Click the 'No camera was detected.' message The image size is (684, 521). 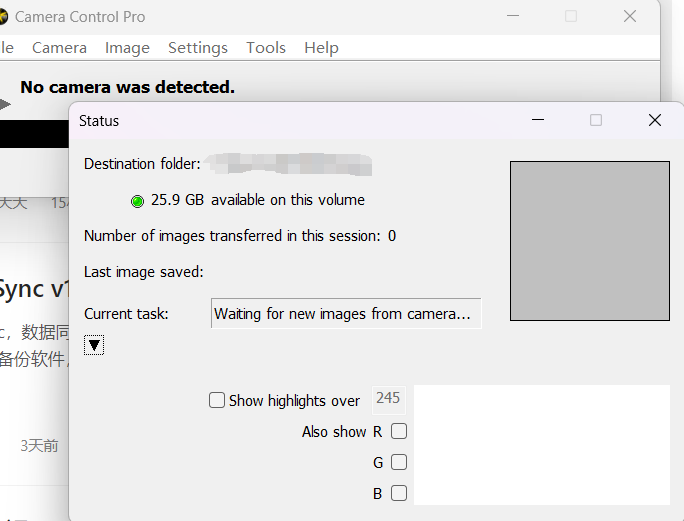(127, 87)
